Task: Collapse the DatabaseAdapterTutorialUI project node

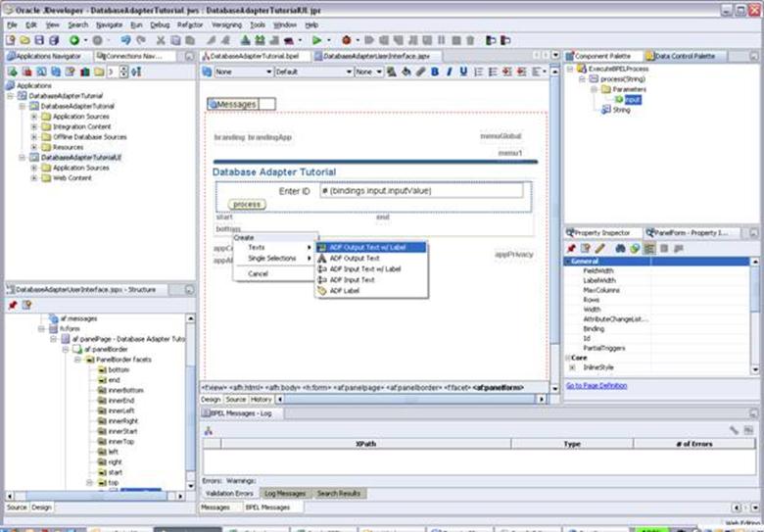Action: pyautogui.click(x=22, y=158)
